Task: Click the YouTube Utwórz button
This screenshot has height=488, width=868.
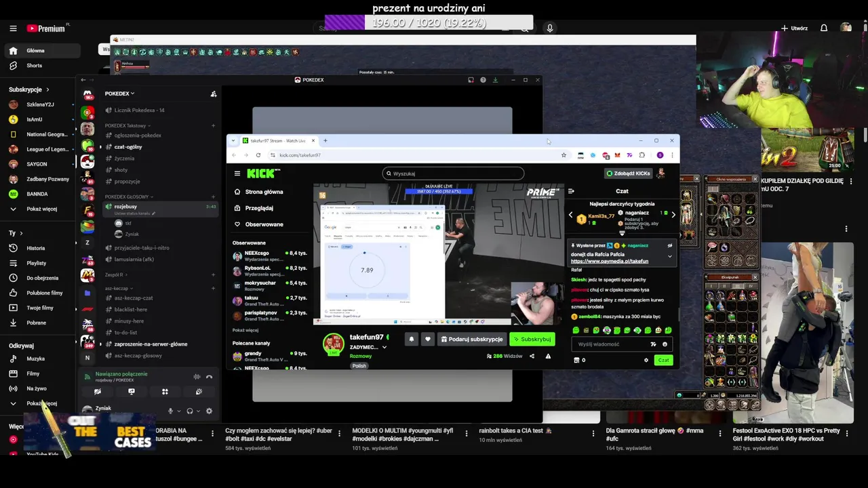Action: click(794, 28)
